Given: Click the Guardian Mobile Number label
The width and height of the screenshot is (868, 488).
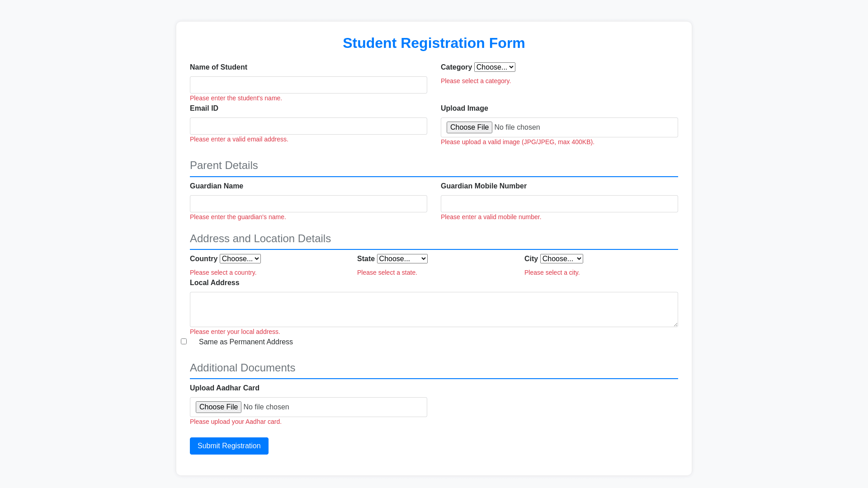Looking at the screenshot, I should 483,186.
